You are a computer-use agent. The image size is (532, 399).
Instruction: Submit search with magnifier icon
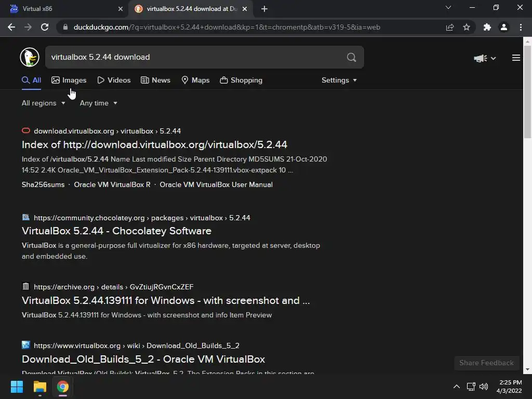pos(352,57)
